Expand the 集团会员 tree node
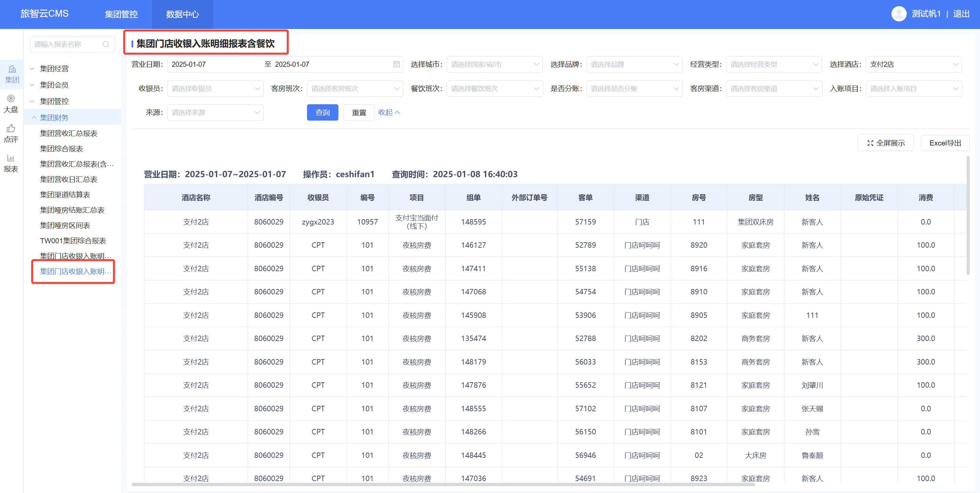 [33, 85]
